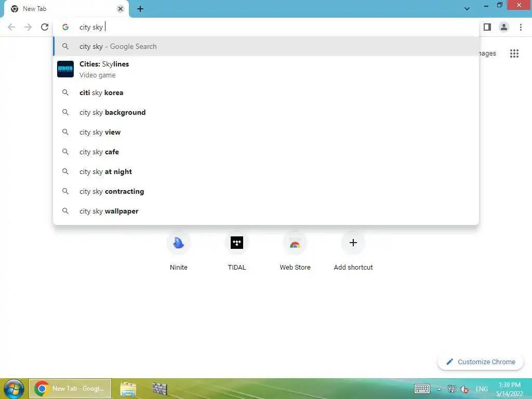Pick the 'city sky background' suggestion
The image size is (532, 399).
(266, 112)
